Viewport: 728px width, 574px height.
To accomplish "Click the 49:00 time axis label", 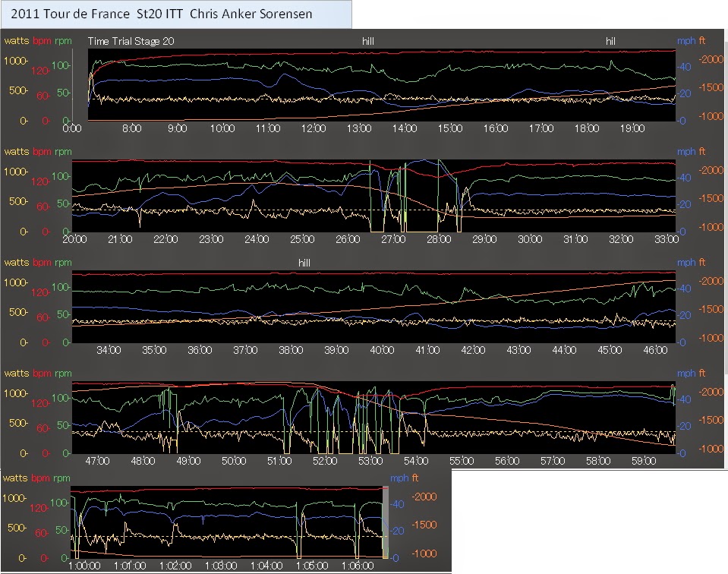I will point(188,461).
